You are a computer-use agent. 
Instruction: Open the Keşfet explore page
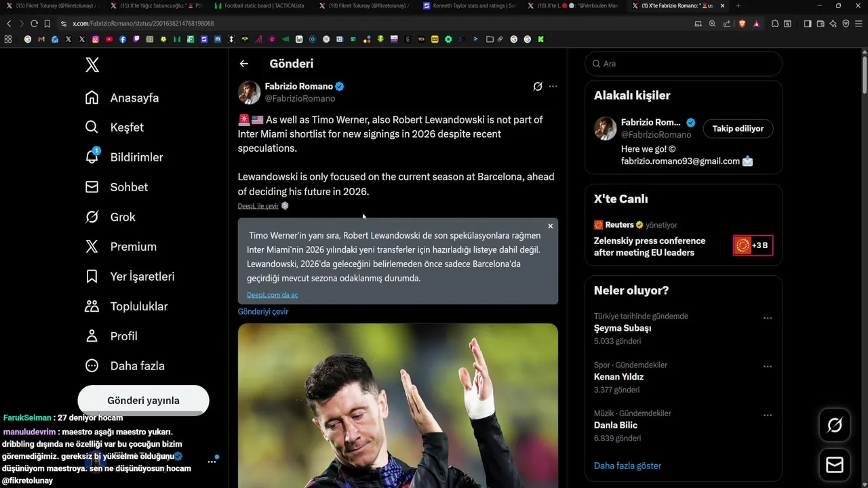[x=114, y=127]
